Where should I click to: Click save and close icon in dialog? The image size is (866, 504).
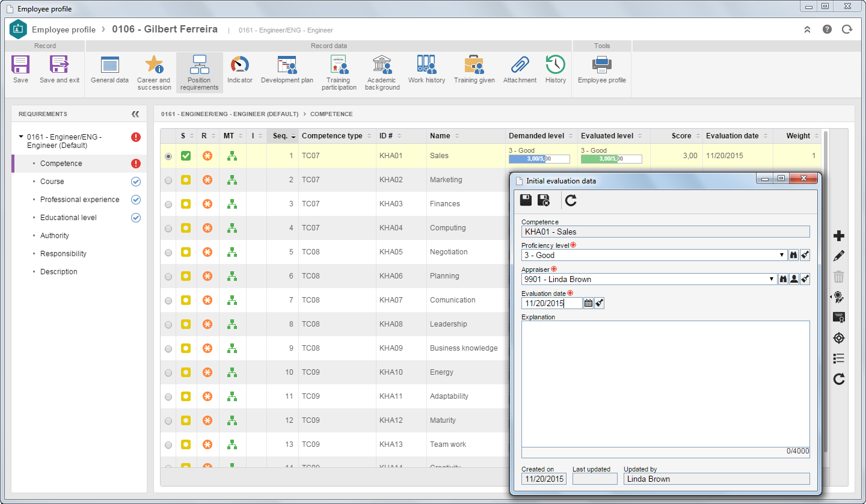point(544,201)
